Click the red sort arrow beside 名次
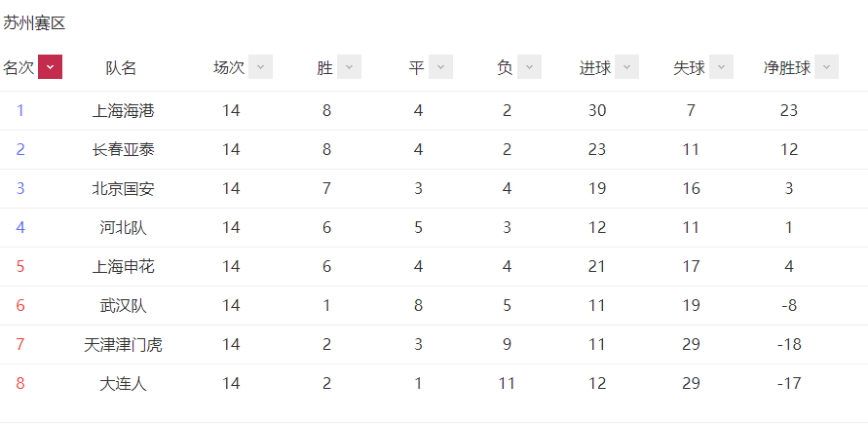868x423 pixels. point(50,67)
